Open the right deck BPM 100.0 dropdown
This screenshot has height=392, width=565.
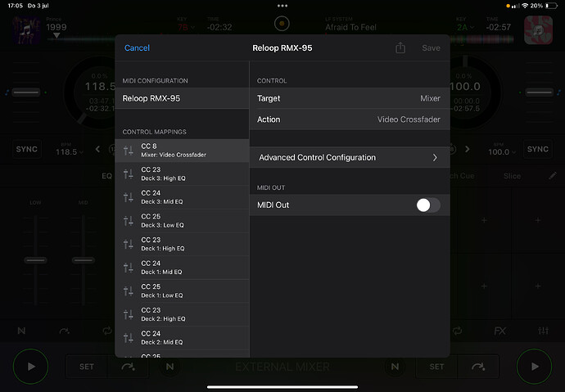pyautogui.click(x=502, y=152)
